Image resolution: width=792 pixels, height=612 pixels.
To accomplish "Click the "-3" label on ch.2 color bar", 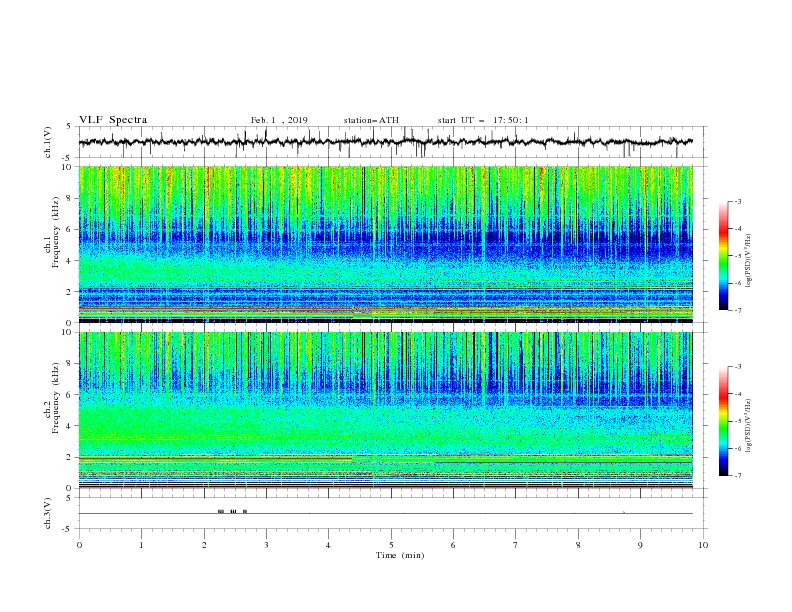I will click(x=737, y=367).
